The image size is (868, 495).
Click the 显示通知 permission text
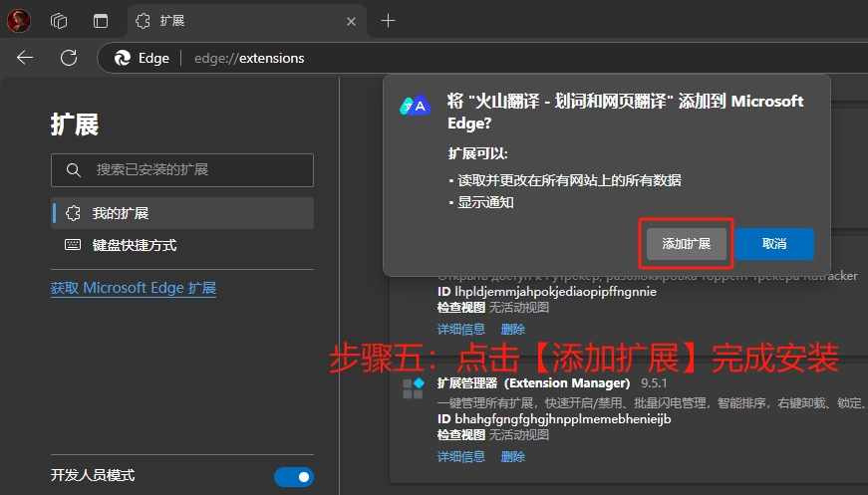pos(485,202)
